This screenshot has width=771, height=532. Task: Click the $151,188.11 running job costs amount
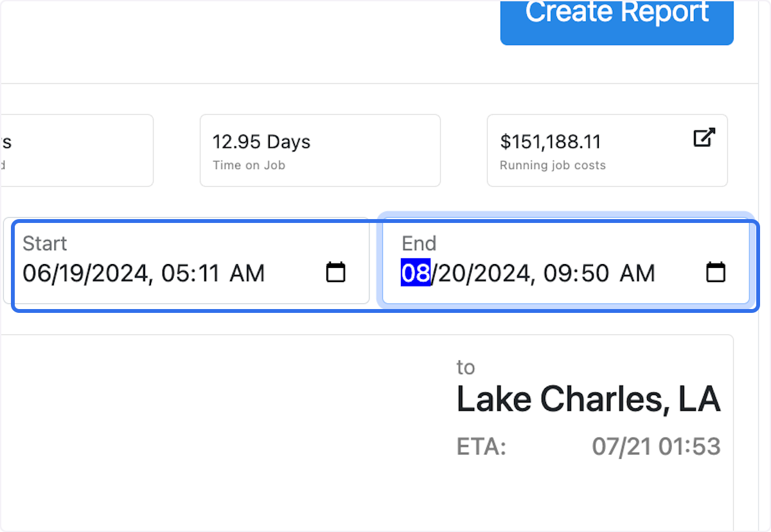(550, 141)
